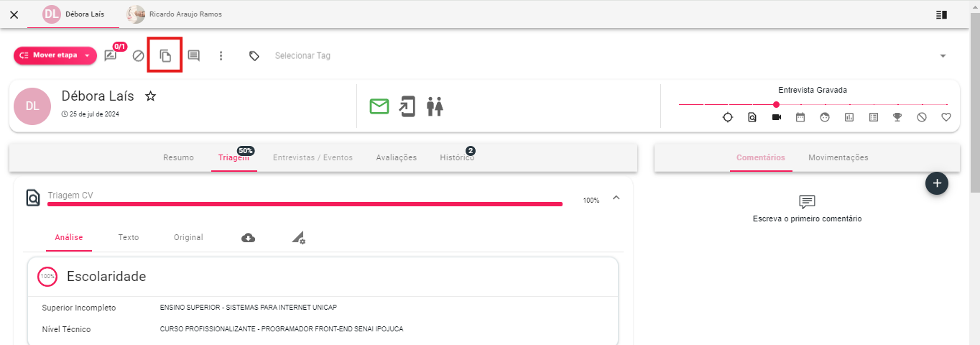Collapse the Triagem CV section chevron
Screen dimensions: 980x345
616,198
